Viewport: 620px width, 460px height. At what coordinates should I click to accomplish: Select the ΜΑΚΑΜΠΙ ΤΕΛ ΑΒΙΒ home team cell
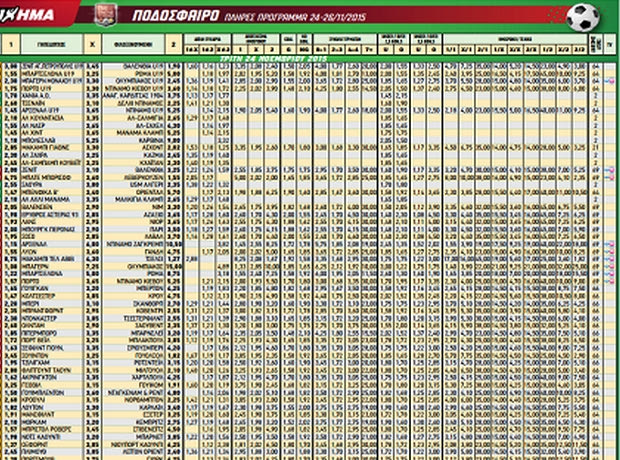(51, 259)
